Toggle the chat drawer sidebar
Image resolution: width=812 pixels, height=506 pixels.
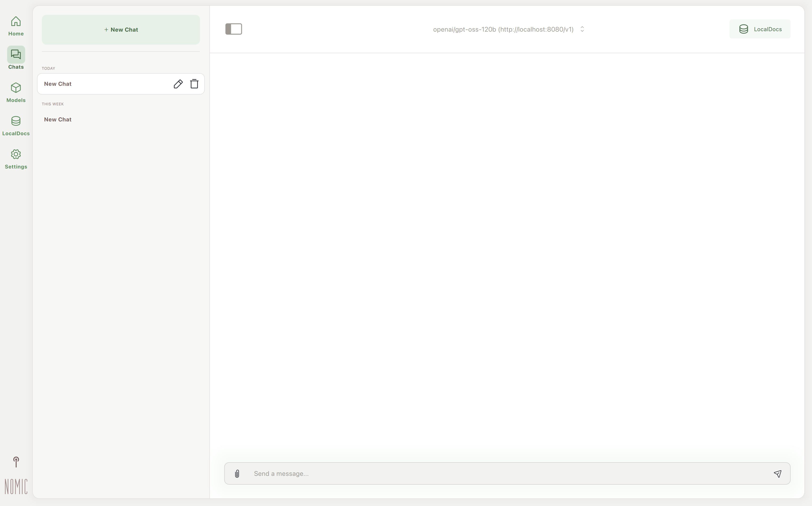click(x=233, y=29)
